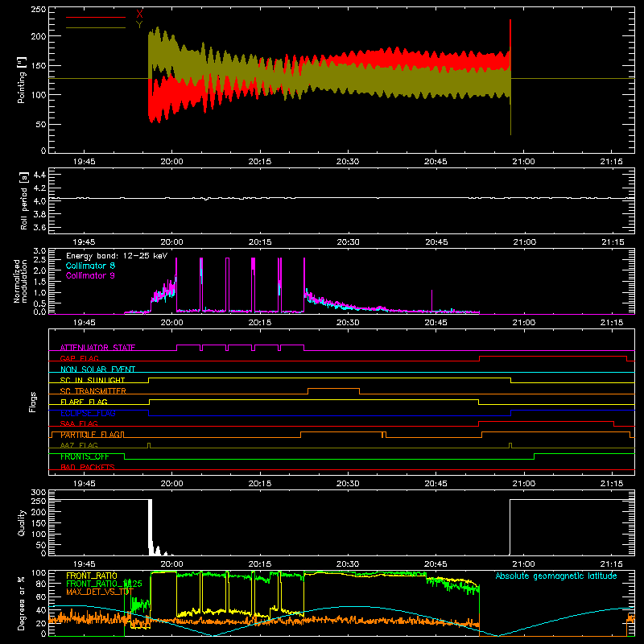Click the 19:45 tick under Quality plot
Image resolution: width=644 pixels, height=644 pixels.
[x=85, y=564]
